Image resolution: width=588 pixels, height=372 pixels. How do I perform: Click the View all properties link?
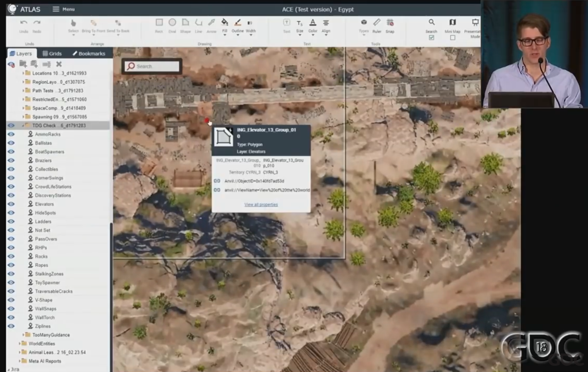pos(261,204)
